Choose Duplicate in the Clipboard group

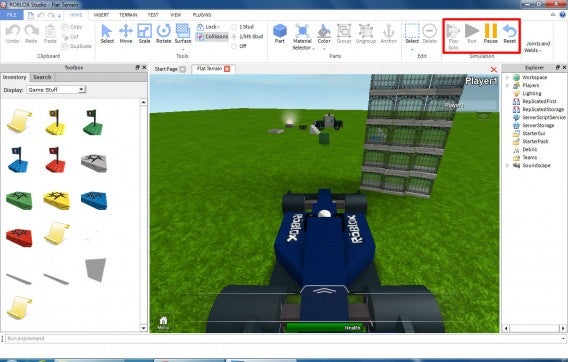tap(77, 46)
